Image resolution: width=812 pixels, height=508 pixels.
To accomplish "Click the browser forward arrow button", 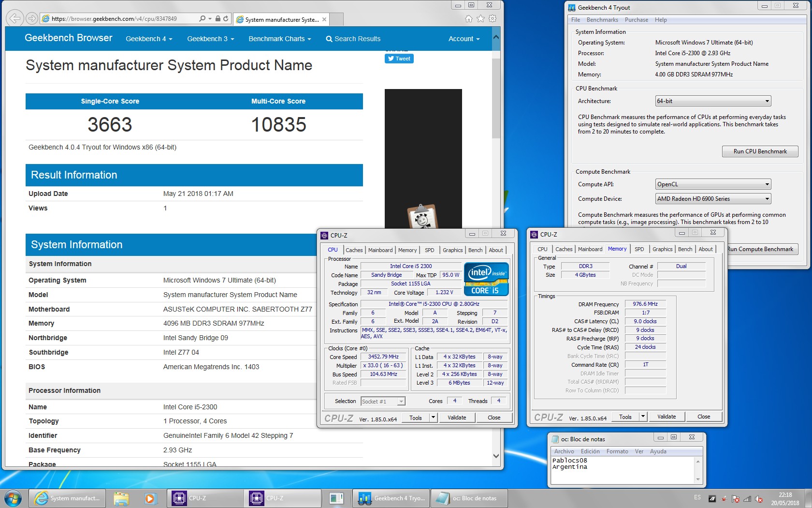I will tap(32, 18).
